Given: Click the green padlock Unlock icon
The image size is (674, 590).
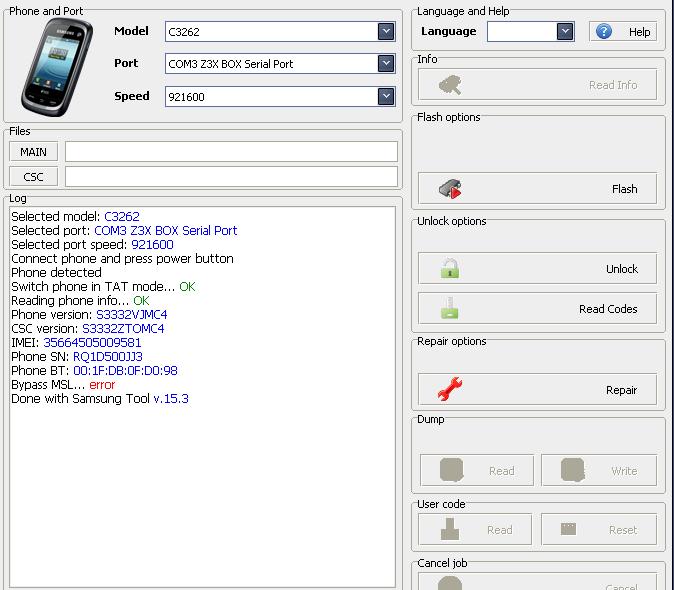Looking at the screenshot, I should [450, 269].
